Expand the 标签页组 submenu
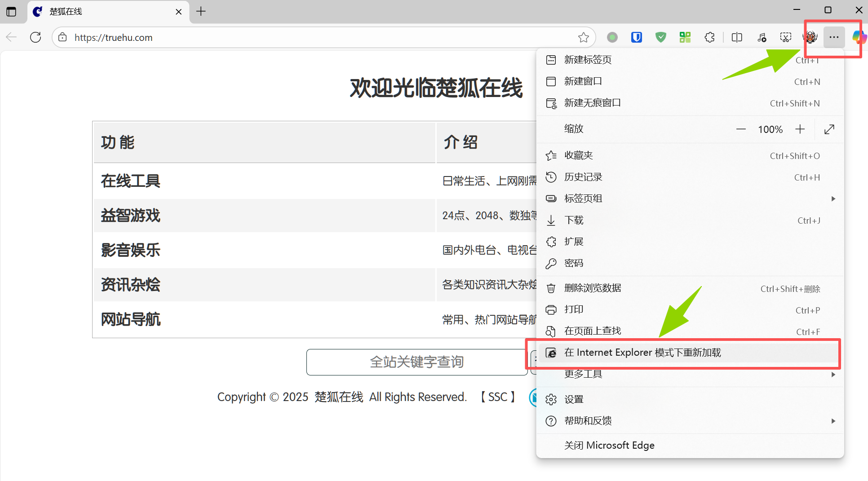Image resolution: width=868 pixels, height=481 pixels. point(833,199)
